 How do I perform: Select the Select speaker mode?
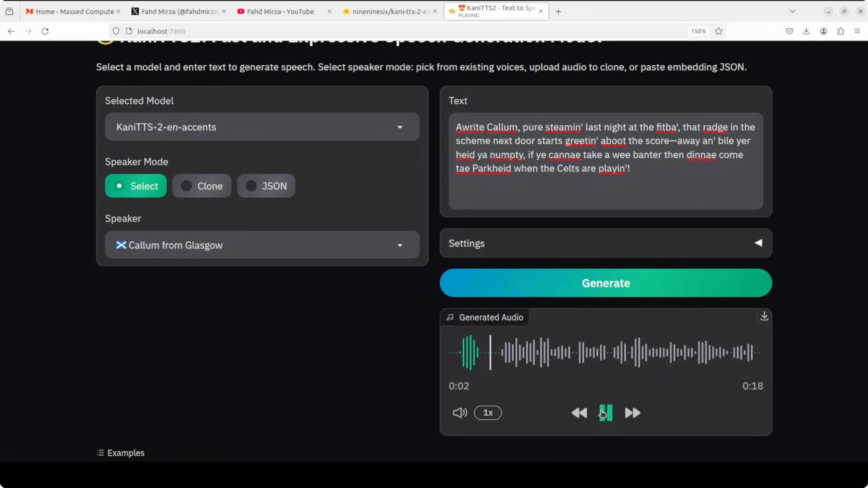tap(136, 186)
